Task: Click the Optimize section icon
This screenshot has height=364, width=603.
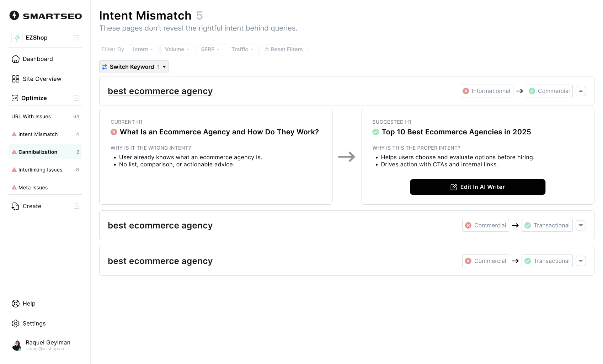Action: pyautogui.click(x=15, y=98)
